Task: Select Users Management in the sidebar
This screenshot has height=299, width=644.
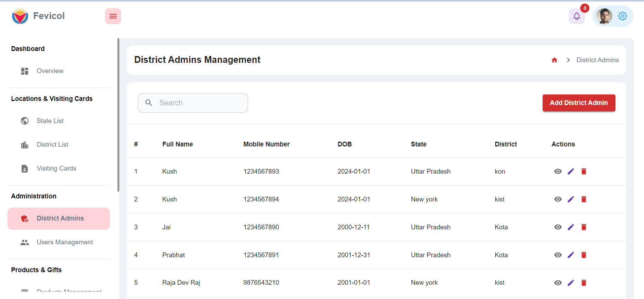Action: [65, 242]
